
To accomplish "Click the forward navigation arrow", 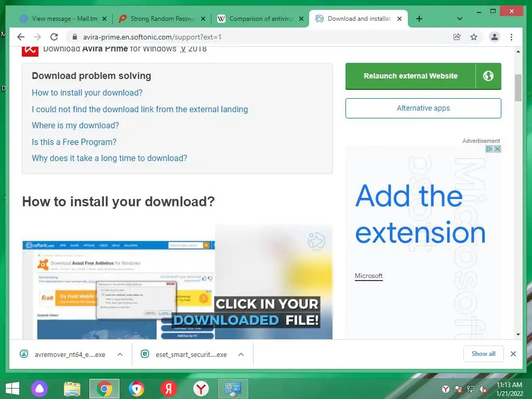I will pyautogui.click(x=37, y=37).
